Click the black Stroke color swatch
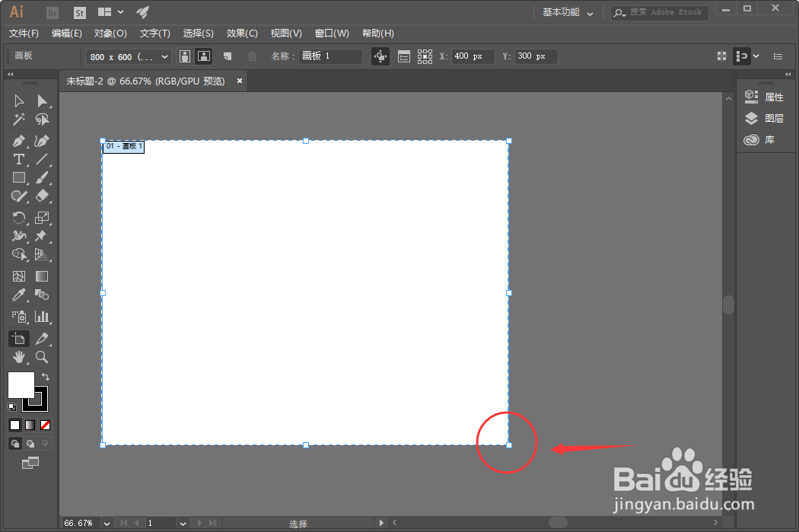Screen dimensions: 799x532 41,405
